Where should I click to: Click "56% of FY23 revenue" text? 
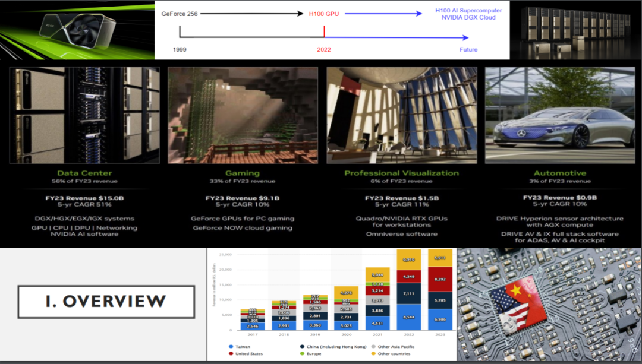(x=85, y=181)
